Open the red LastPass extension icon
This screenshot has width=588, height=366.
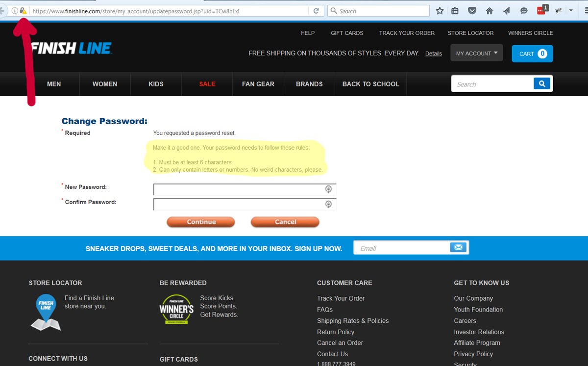pyautogui.click(x=542, y=10)
